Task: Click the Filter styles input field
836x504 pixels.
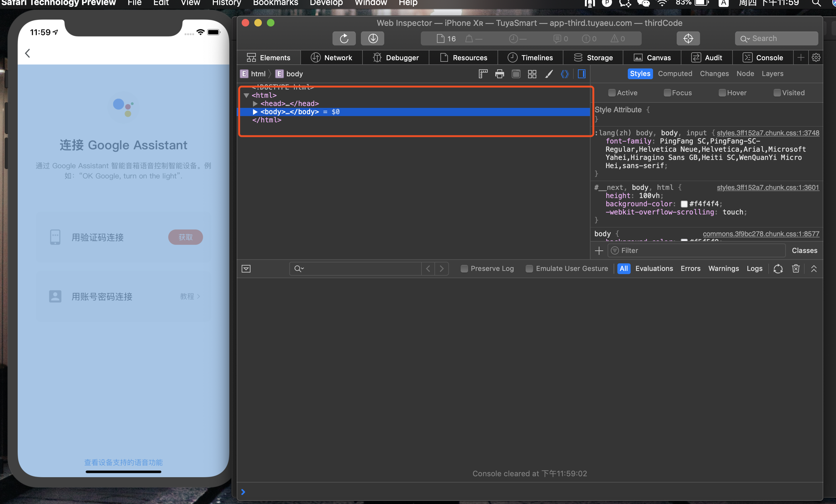Action: tap(696, 251)
